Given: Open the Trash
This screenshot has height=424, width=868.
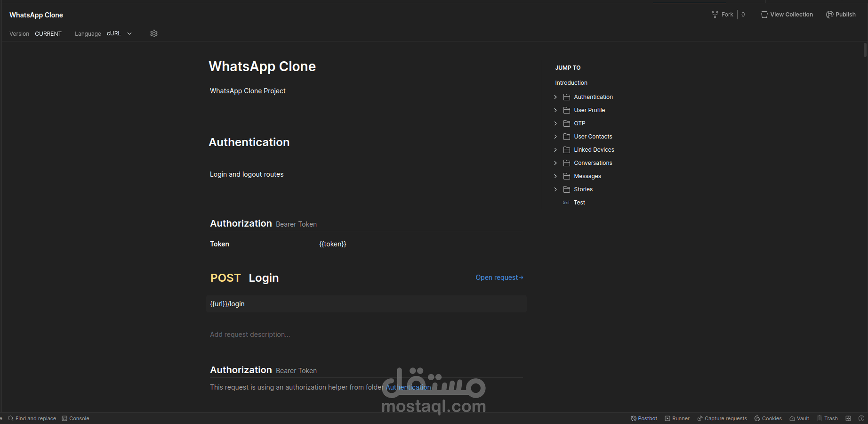Looking at the screenshot, I should 827,418.
